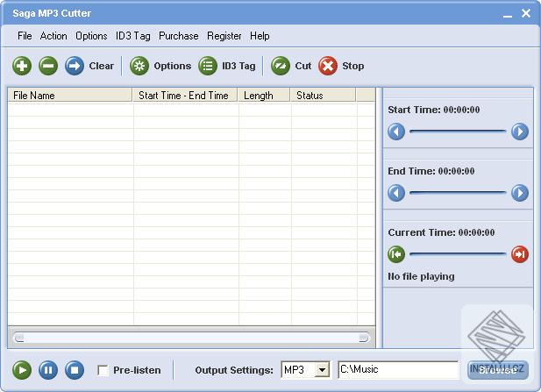The width and height of the screenshot is (541, 392).
Task: Click the green minus remove file icon
Action: (x=48, y=66)
